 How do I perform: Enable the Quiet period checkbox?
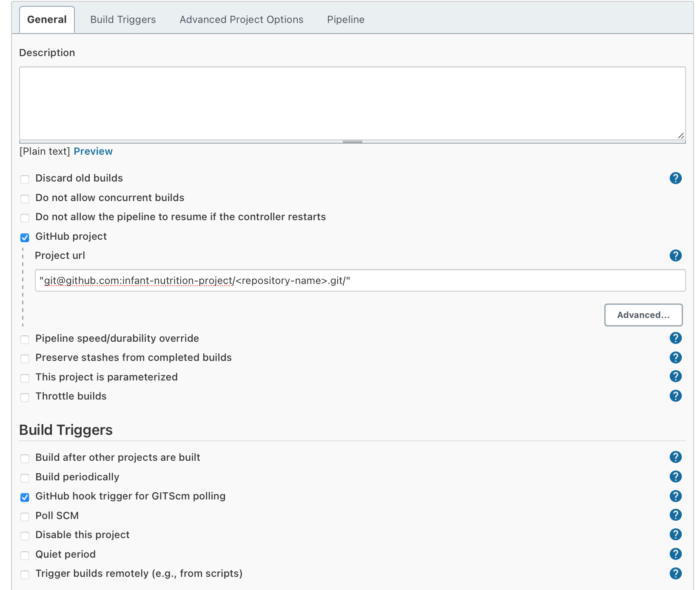point(25,556)
